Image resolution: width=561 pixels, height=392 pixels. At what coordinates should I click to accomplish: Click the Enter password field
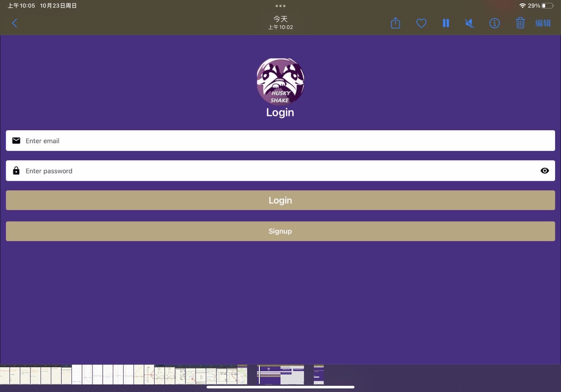pos(280,171)
